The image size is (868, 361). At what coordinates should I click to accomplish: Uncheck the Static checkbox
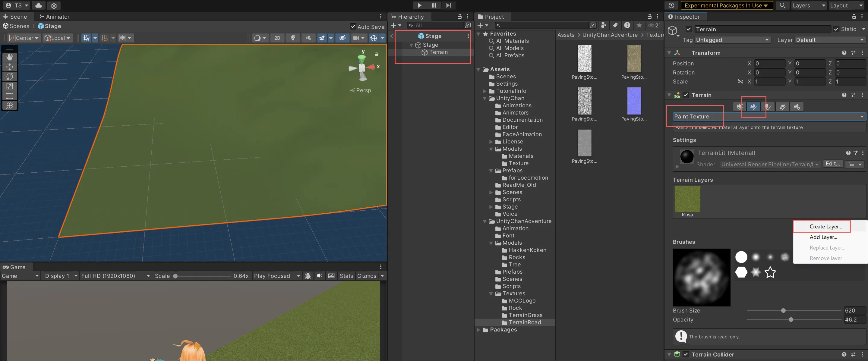836,29
